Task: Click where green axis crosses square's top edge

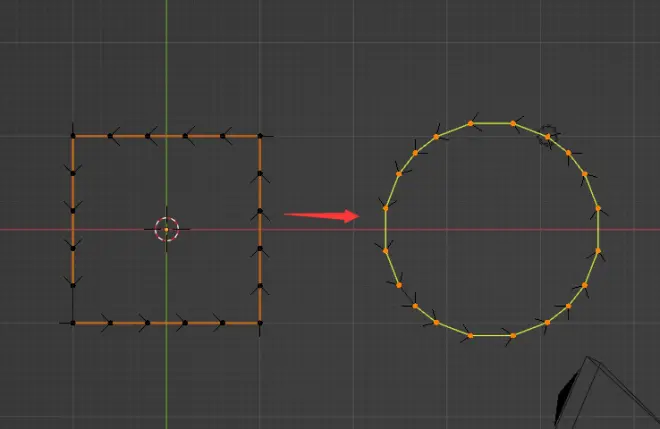Action: pyautogui.click(x=167, y=136)
